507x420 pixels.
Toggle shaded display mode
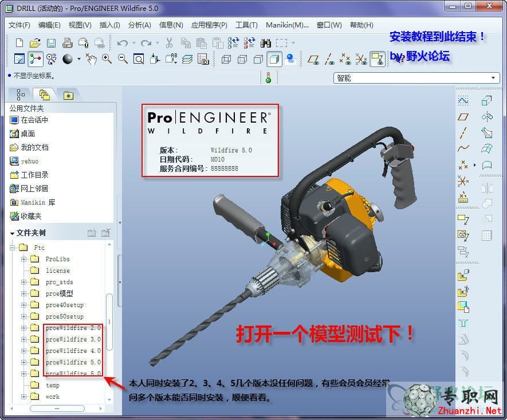point(274,59)
